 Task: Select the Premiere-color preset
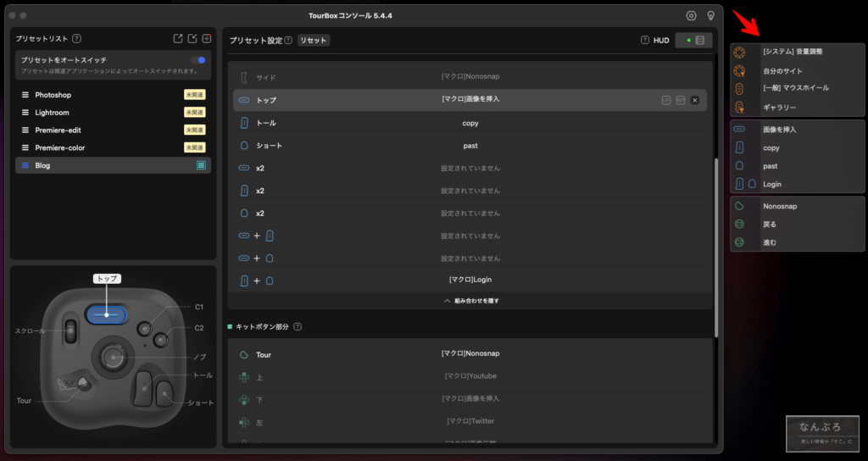click(x=59, y=147)
